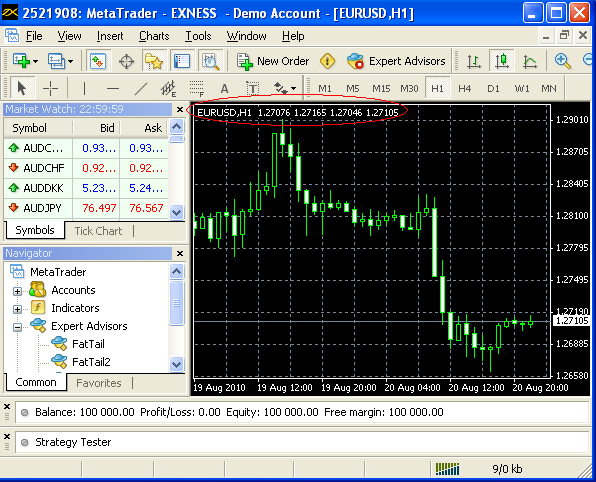Click the connection status bars indicator

pyautogui.click(x=447, y=469)
